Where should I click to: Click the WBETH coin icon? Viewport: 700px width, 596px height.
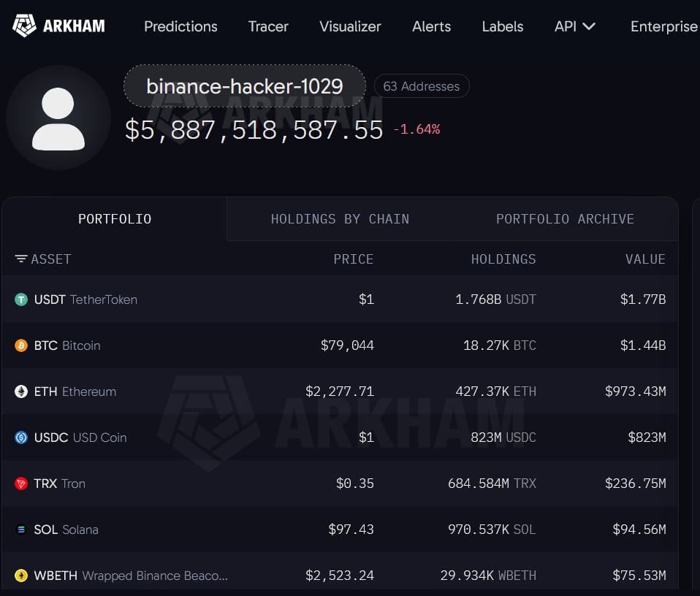click(x=21, y=575)
